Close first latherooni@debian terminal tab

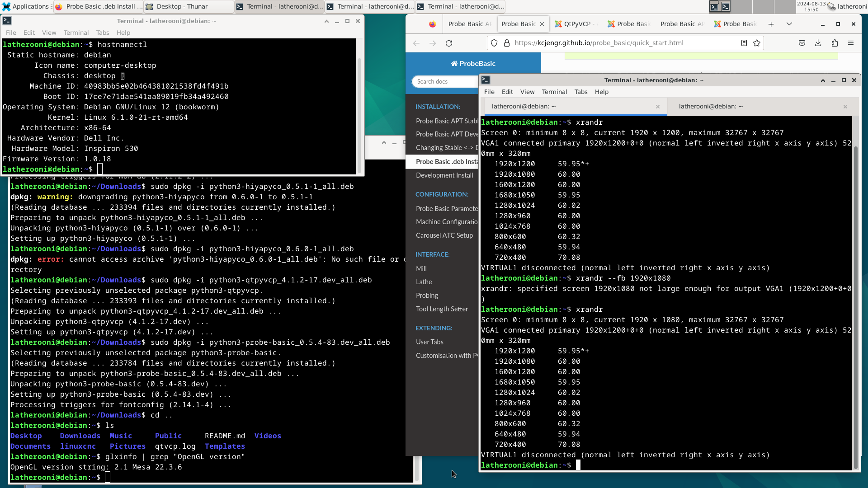[658, 107]
